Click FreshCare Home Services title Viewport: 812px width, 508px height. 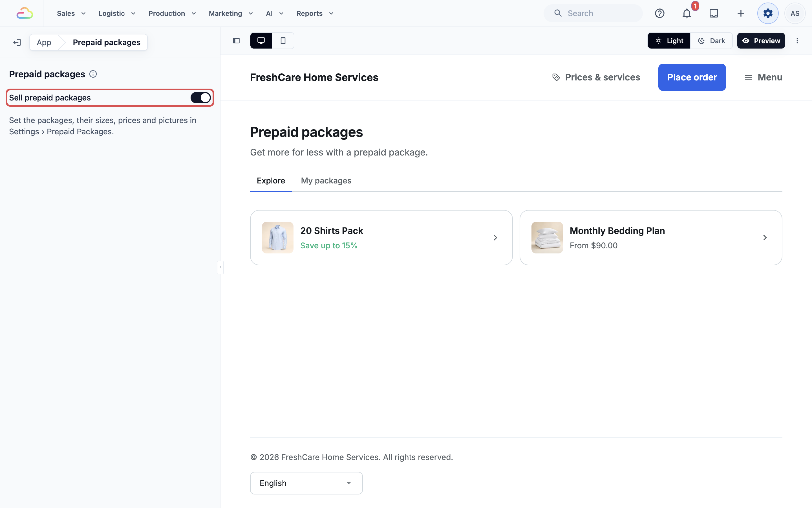314,77
